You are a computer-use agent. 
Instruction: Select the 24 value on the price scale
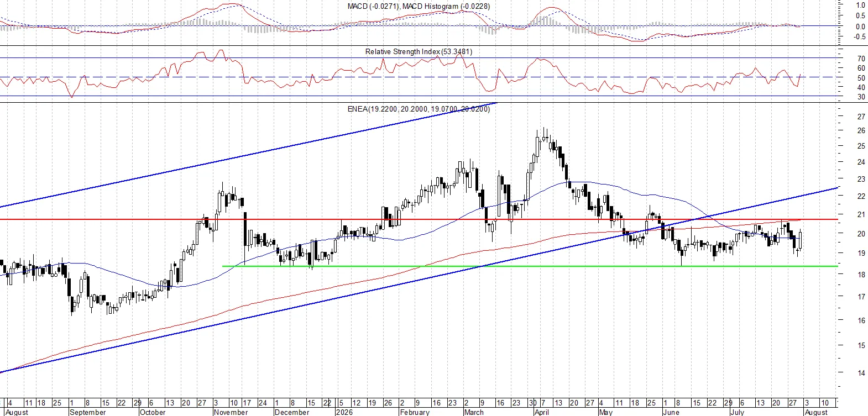[861, 162]
